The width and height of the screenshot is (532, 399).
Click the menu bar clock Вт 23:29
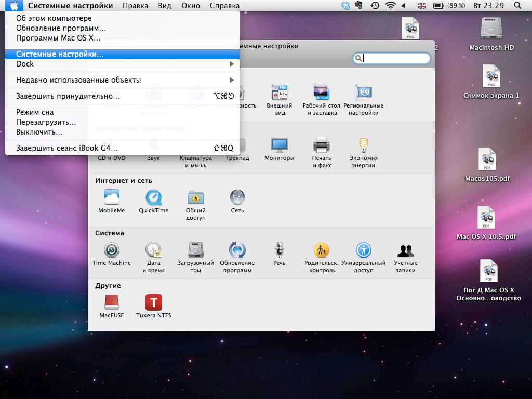[488, 5]
